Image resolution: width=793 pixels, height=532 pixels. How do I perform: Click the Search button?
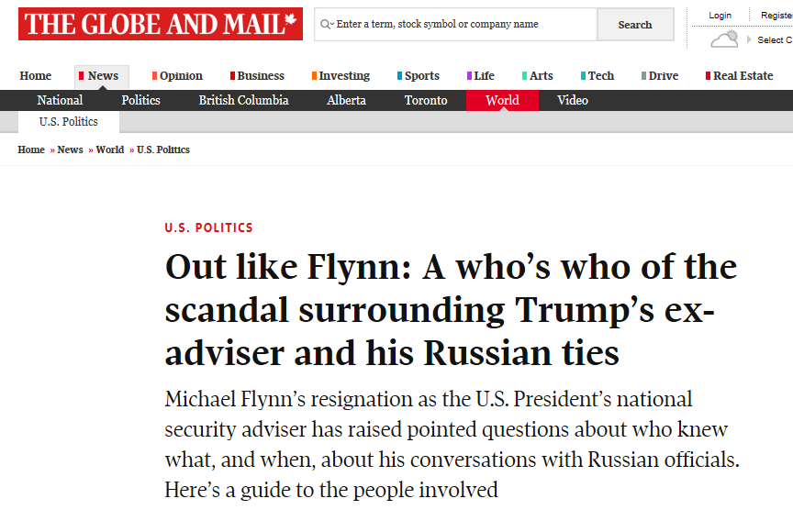point(635,24)
